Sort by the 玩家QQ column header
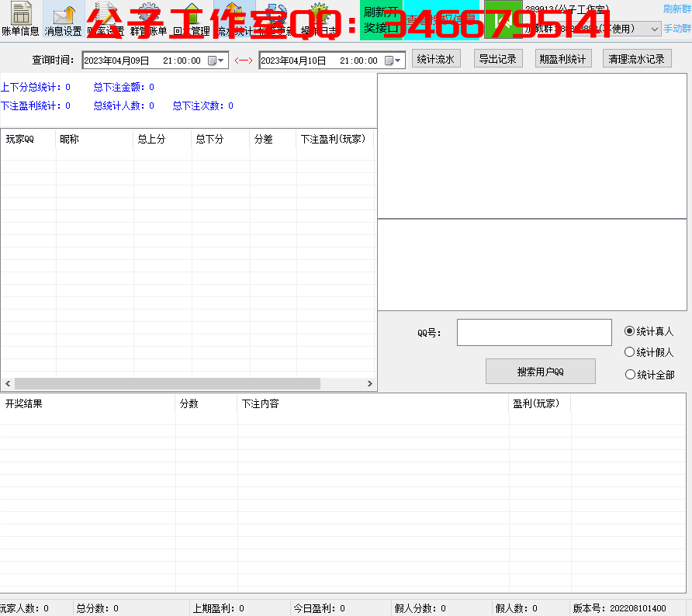This screenshot has width=692, height=616. [x=28, y=139]
